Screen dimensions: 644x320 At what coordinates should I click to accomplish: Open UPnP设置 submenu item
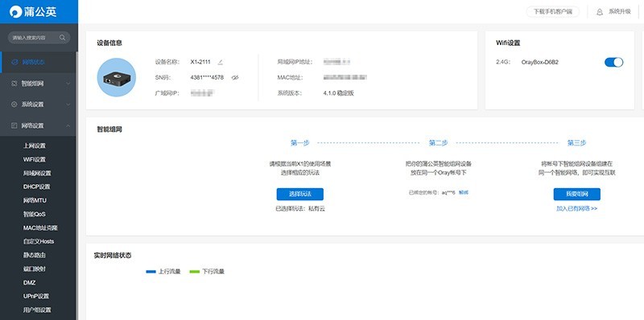click(36, 296)
